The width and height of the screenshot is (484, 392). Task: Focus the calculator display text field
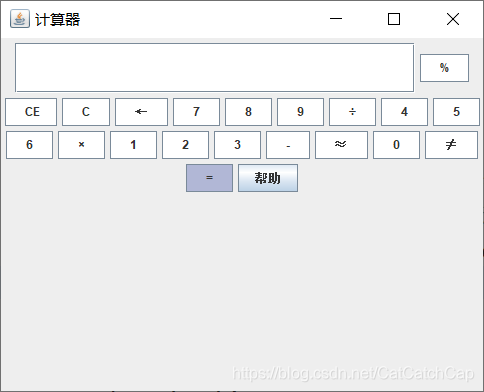pyautogui.click(x=214, y=67)
